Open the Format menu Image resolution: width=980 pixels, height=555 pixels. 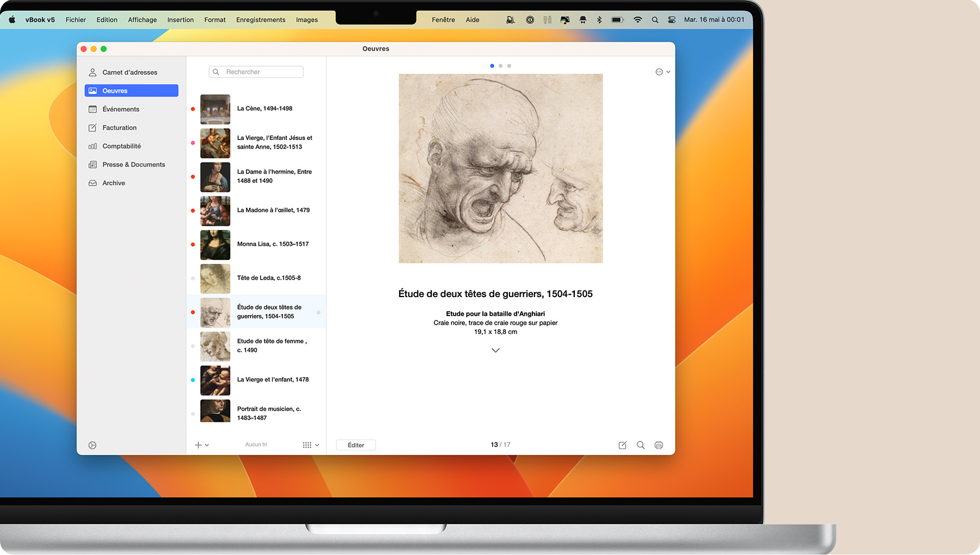pos(215,20)
